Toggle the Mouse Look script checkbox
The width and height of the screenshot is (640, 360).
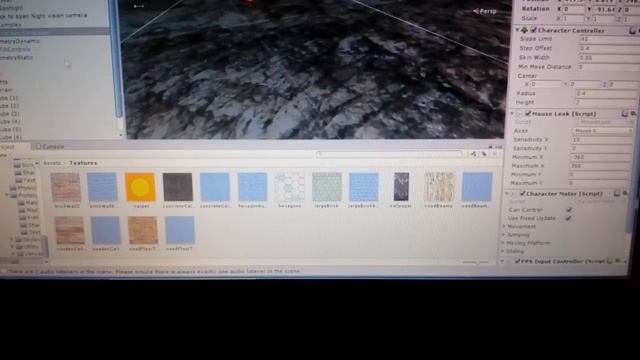[x=528, y=113]
